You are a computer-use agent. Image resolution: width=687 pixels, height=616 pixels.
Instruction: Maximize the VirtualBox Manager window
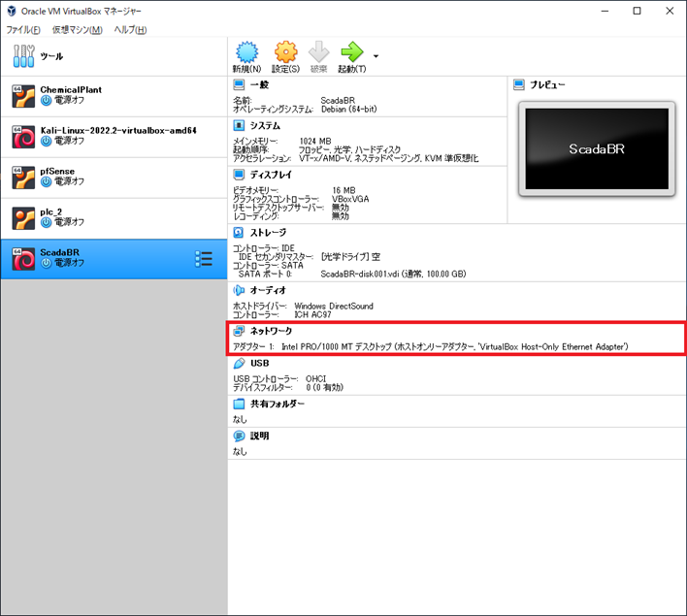[x=638, y=11]
